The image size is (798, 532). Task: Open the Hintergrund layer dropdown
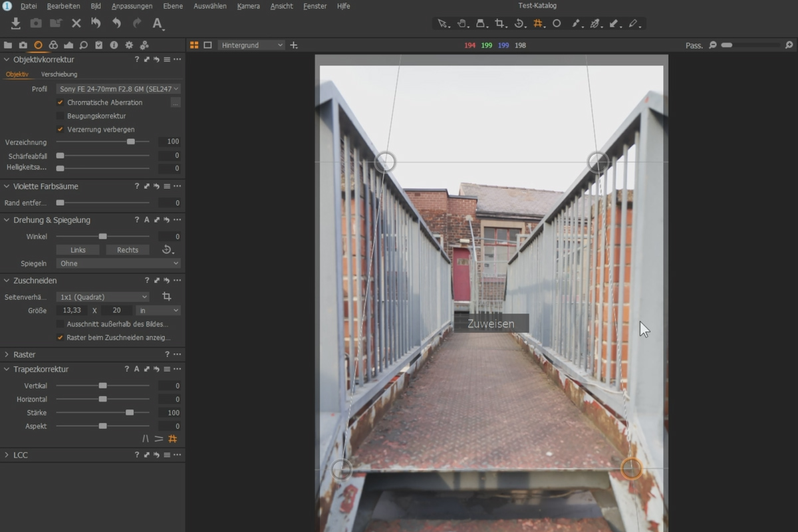click(x=251, y=45)
